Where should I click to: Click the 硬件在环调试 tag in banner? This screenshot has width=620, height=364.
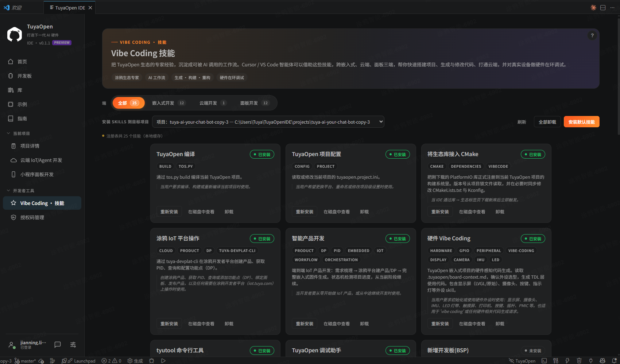232,78
